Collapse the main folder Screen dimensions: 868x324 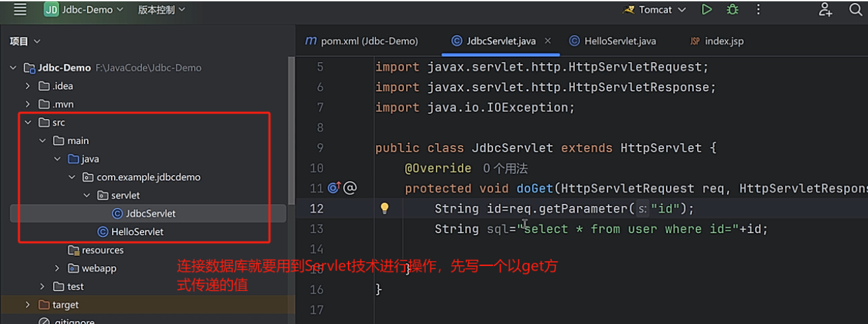[x=42, y=141]
